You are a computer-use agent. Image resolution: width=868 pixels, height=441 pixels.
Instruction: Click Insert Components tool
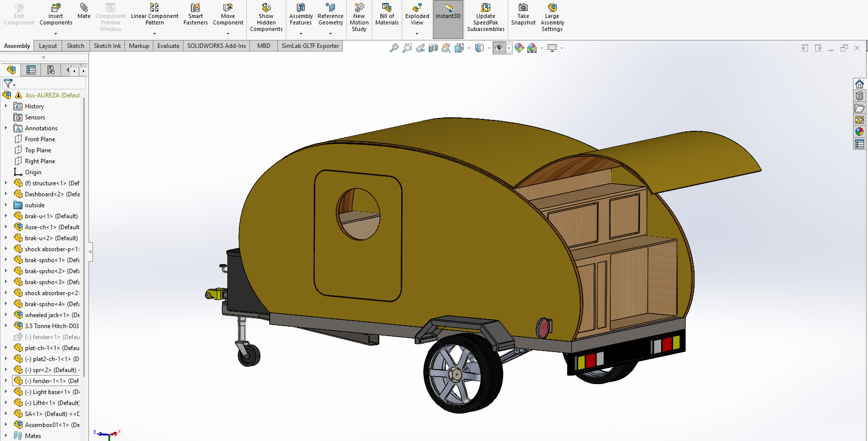click(x=56, y=15)
